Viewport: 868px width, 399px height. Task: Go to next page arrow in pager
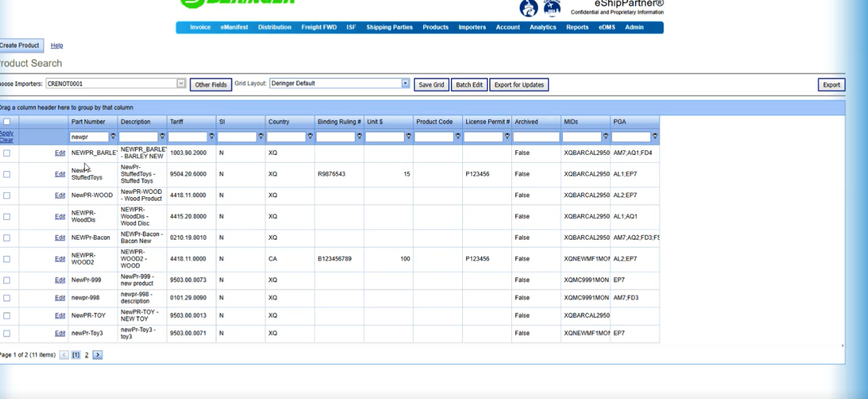(x=97, y=355)
